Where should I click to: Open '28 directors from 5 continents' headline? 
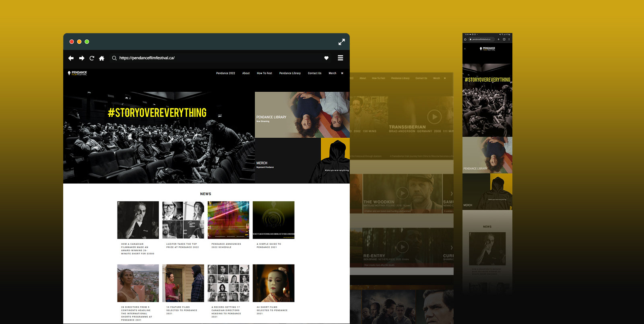[137, 314]
